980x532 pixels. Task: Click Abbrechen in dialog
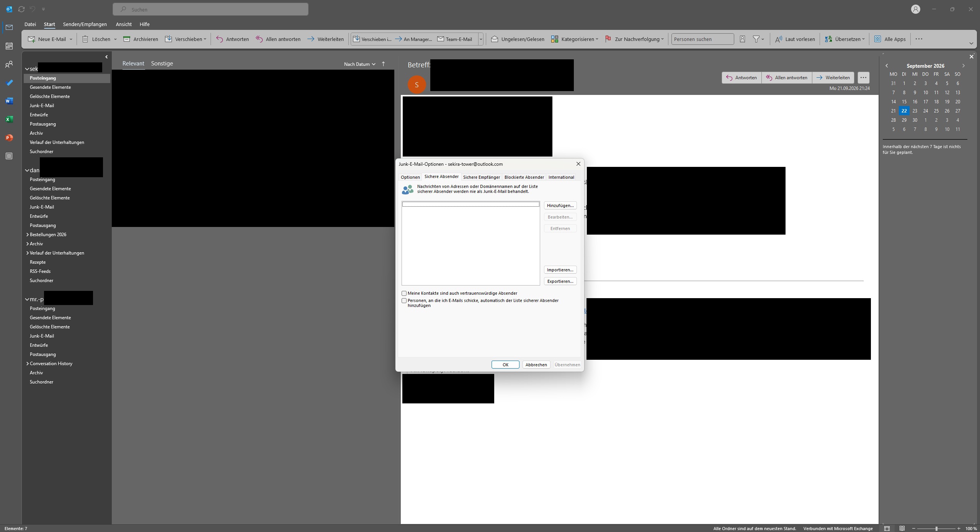(536, 365)
